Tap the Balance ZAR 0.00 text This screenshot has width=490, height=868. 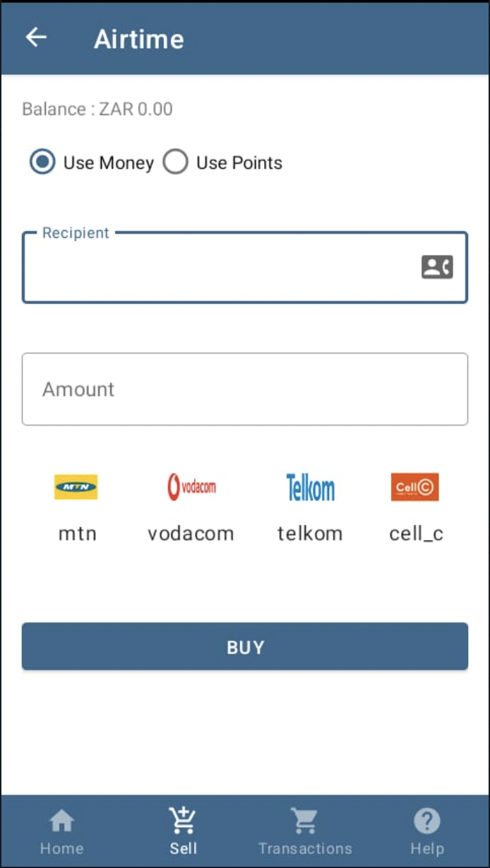click(x=97, y=109)
